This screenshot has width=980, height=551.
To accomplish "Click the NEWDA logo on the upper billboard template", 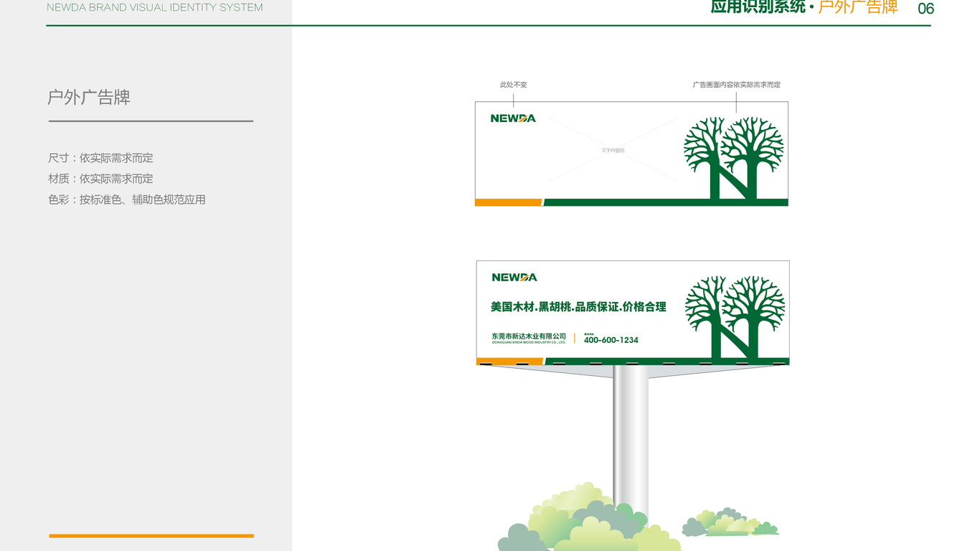I will coord(513,118).
